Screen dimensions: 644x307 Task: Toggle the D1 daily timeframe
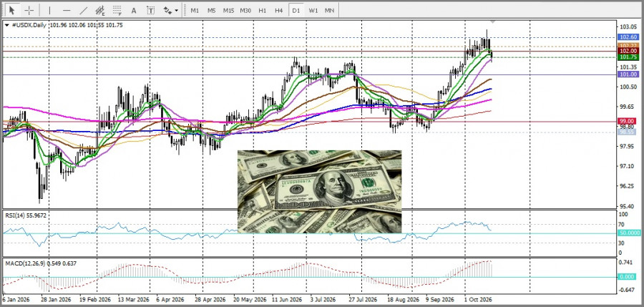tap(296, 10)
